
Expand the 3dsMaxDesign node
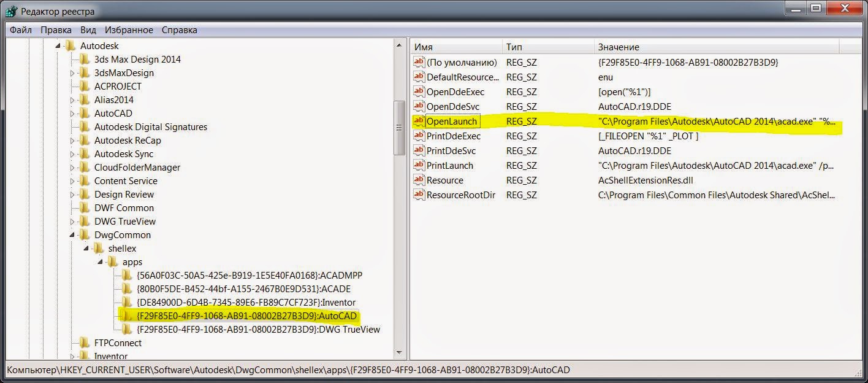point(72,73)
